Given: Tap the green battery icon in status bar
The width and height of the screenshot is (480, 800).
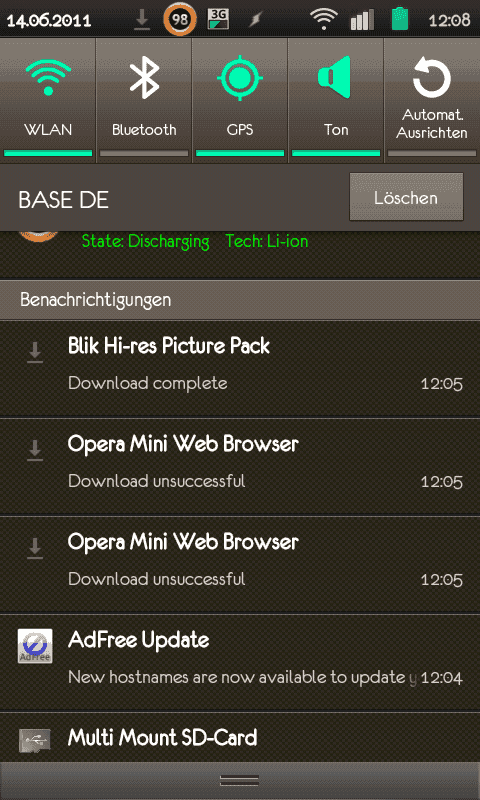Looking at the screenshot, I should point(400,19).
